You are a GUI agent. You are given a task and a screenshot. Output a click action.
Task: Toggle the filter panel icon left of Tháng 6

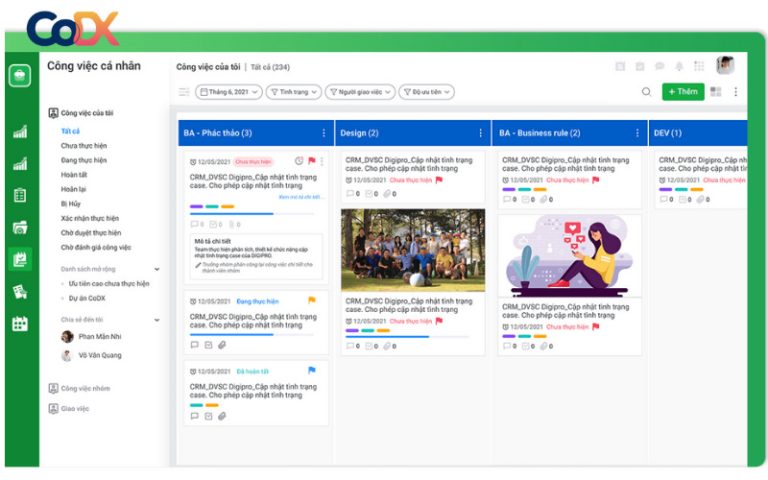[184, 92]
